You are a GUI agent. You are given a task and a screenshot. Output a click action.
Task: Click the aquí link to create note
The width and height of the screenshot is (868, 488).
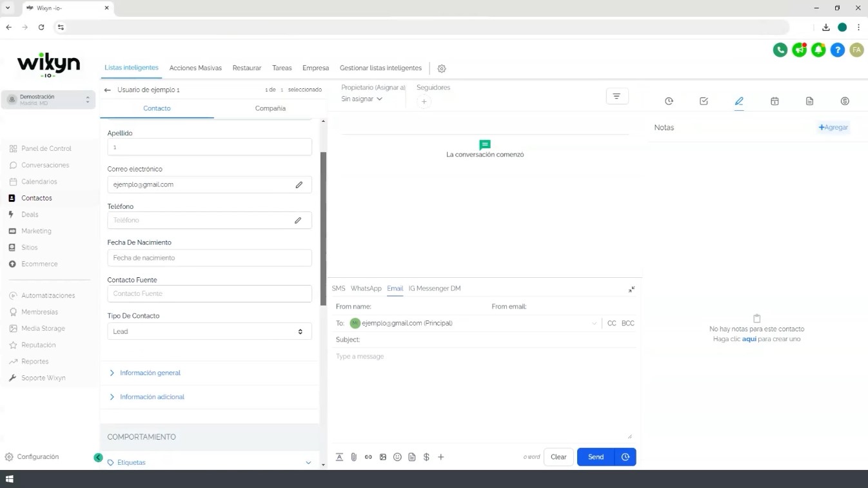click(x=749, y=339)
